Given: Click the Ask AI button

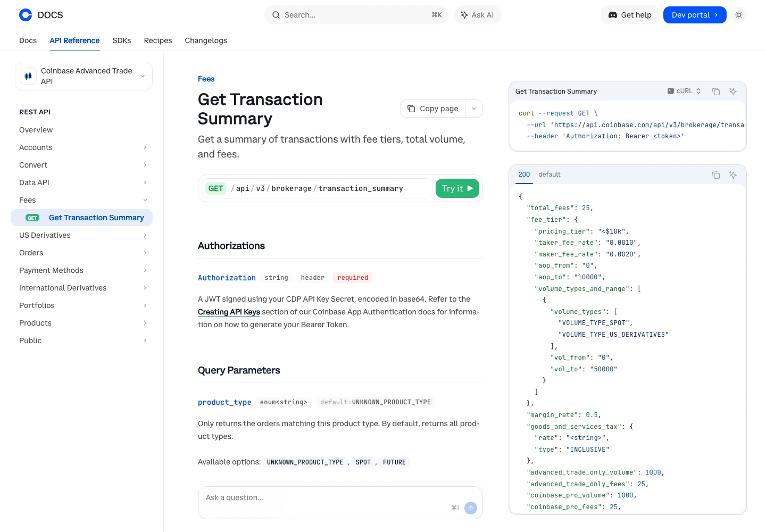Looking at the screenshot, I should pos(478,15).
